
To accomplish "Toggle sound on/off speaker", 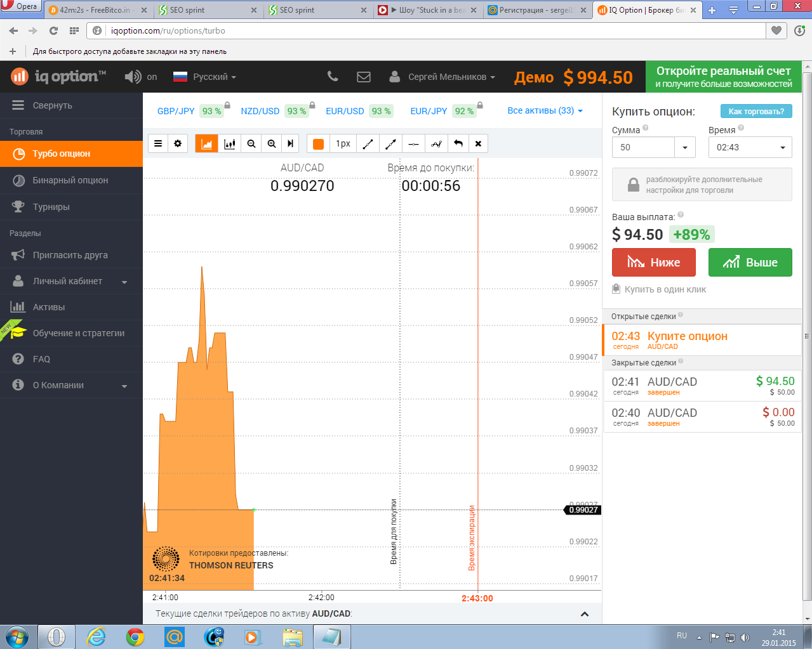I will [x=133, y=77].
